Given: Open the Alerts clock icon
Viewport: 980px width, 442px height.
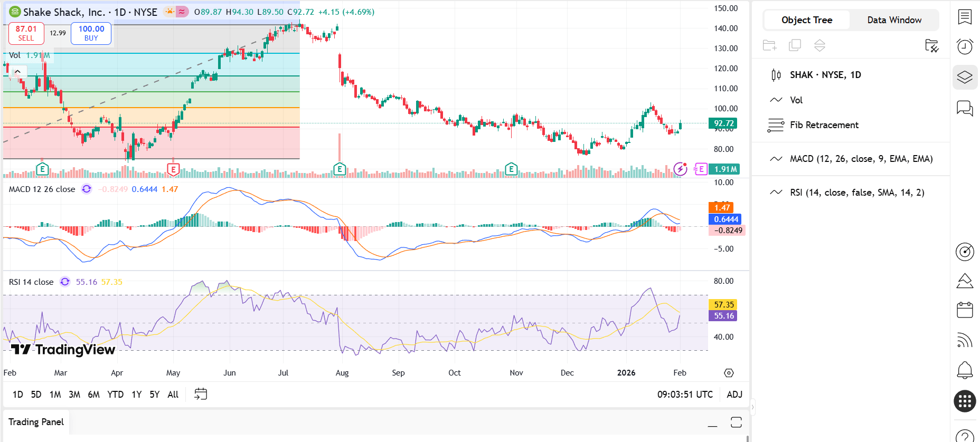Looking at the screenshot, I should (x=965, y=46).
